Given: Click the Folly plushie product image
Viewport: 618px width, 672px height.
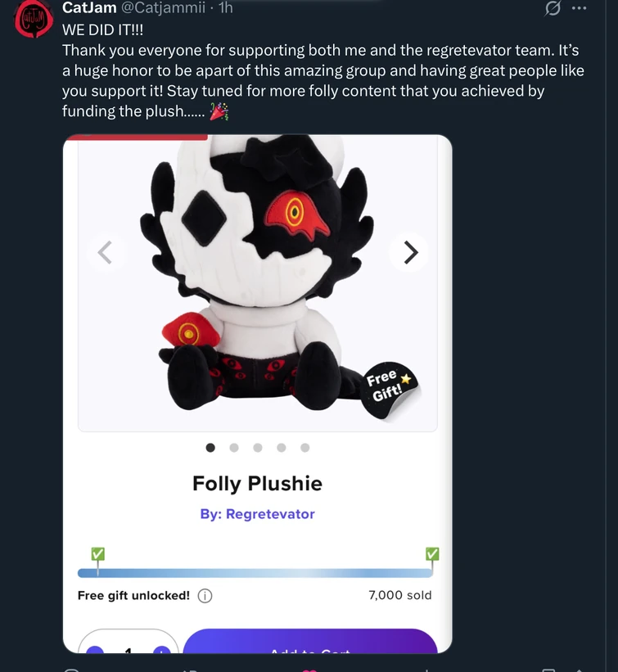Looking at the screenshot, I should [257, 270].
